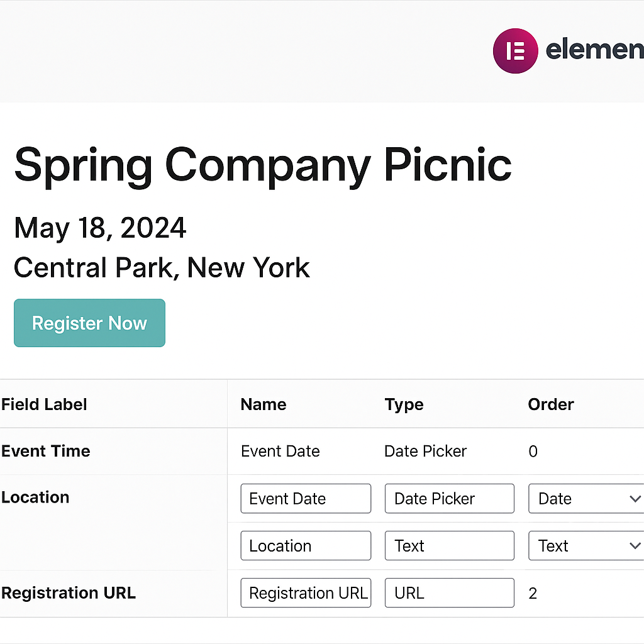This screenshot has height=644, width=644.
Task: Click the Date Picker type input field
Action: (x=449, y=499)
